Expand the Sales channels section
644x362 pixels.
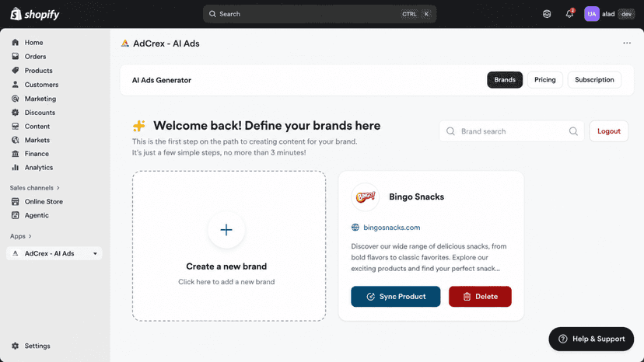point(35,187)
